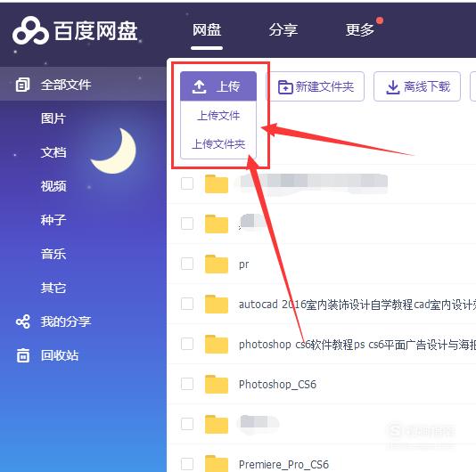476x472 pixels.
Task: Open the 更多 tab
Action: click(x=360, y=29)
